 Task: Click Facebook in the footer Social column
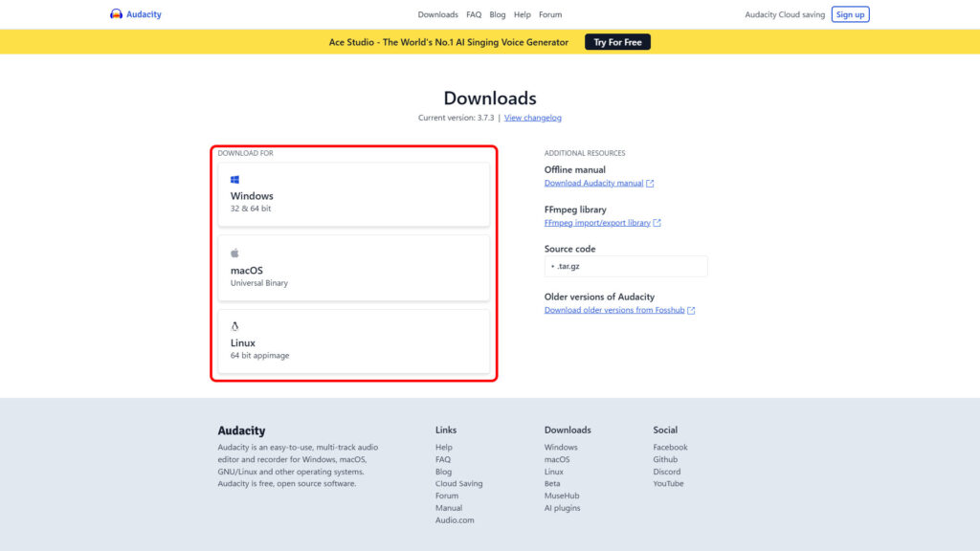tap(670, 448)
